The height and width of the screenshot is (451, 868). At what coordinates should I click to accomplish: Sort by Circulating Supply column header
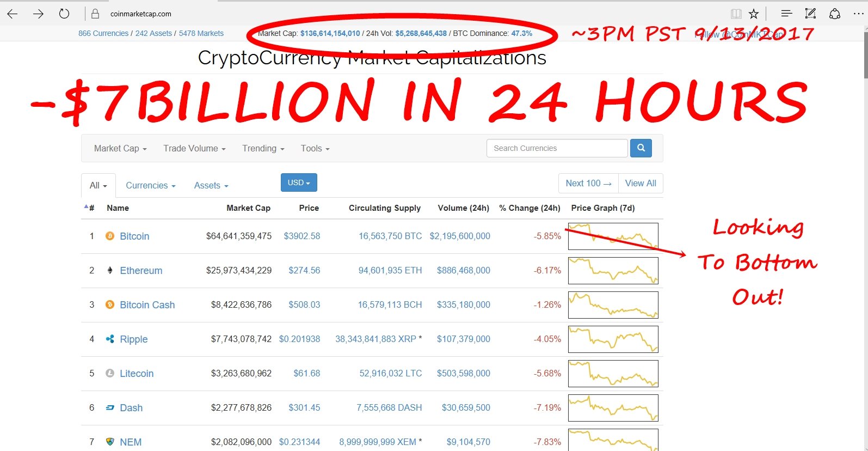[385, 208]
